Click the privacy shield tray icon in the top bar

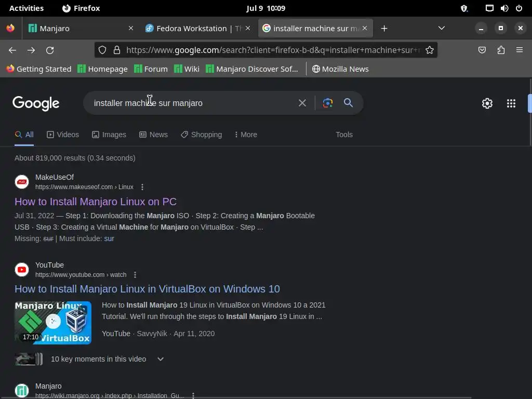tap(464, 8)
